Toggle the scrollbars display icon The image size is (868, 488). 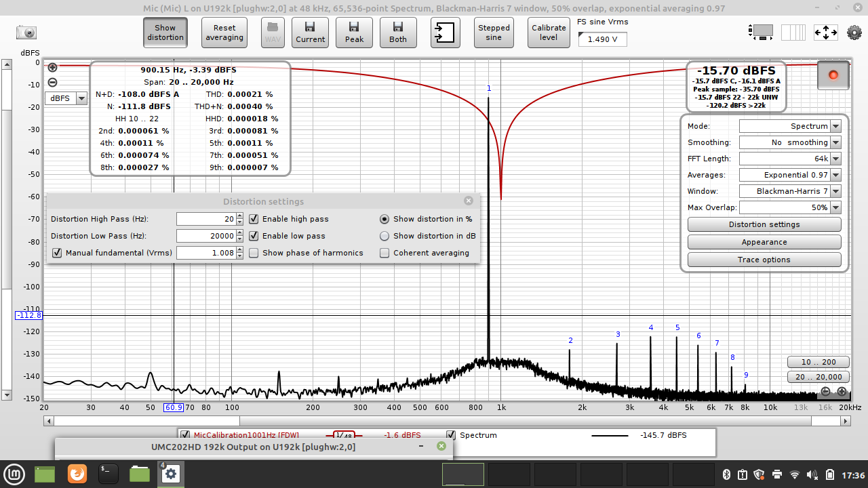(x=761, y=32)
